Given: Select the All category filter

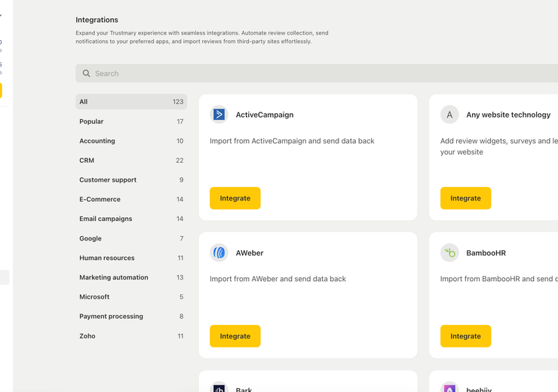Looking at the screenshot, I should (x=131, y=102).
